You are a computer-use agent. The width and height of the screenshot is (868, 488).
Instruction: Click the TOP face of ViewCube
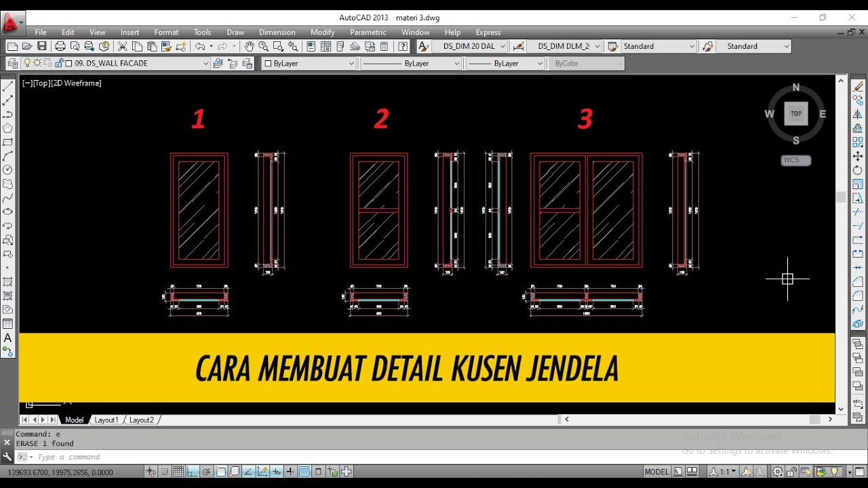(796, 114)
